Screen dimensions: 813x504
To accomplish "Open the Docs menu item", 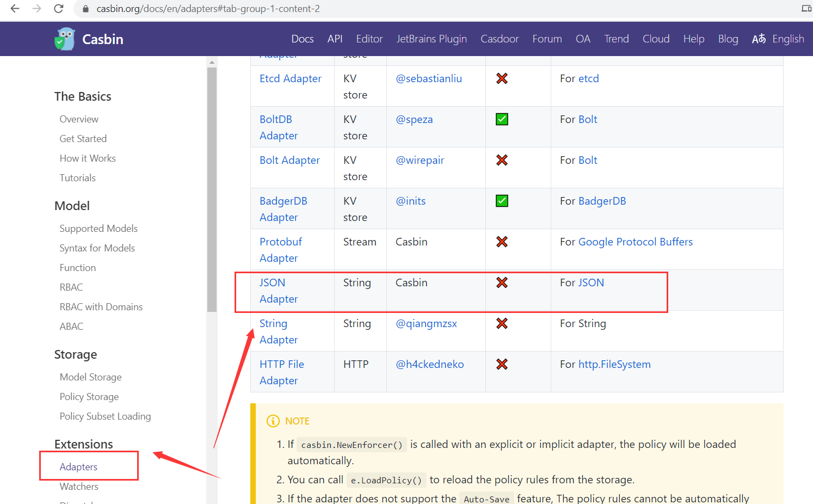I will pos(302,39).
